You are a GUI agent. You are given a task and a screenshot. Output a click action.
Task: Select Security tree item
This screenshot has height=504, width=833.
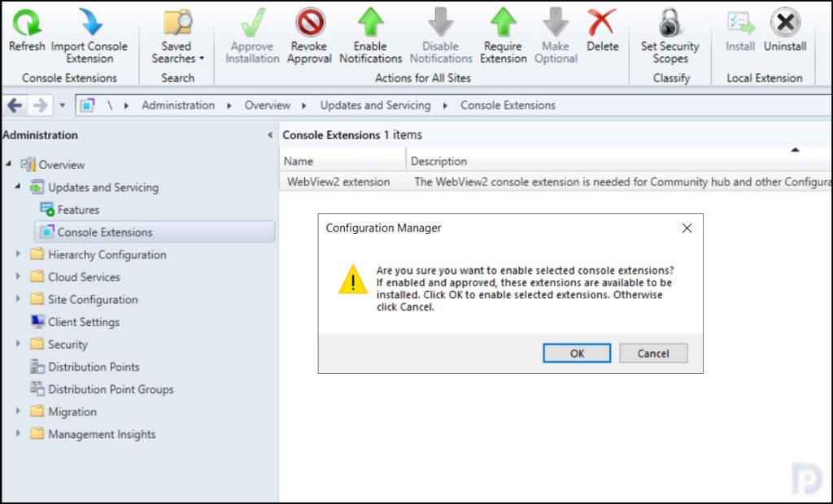pyautogui.click(x=68, y=344)
